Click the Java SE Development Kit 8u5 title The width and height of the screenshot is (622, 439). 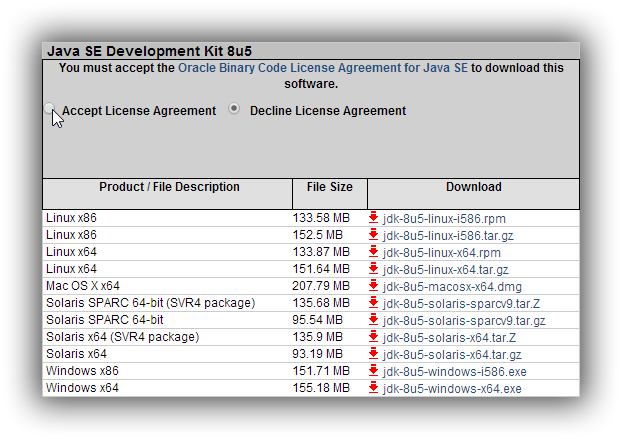[149, 51]
